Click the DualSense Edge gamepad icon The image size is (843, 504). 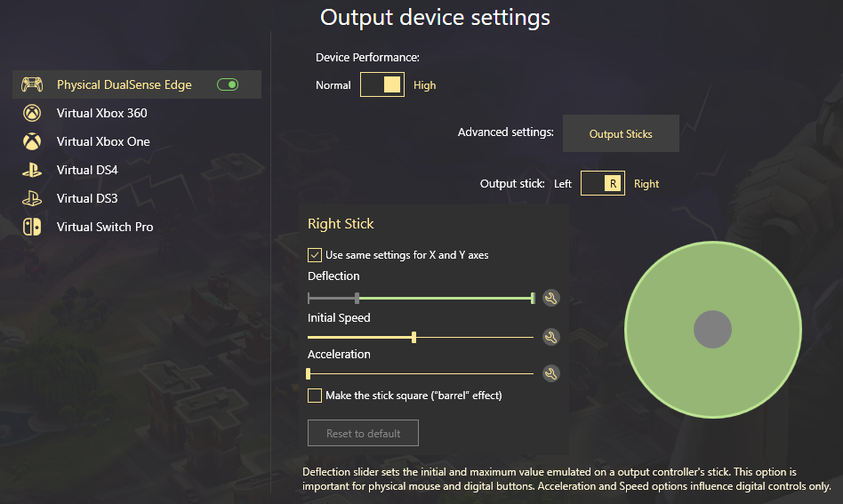pos(32,84)
